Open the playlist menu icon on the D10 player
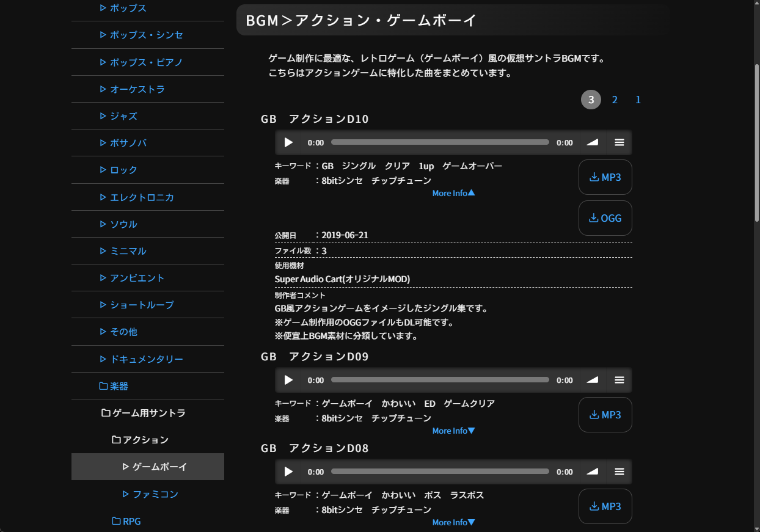 (619, 142)
